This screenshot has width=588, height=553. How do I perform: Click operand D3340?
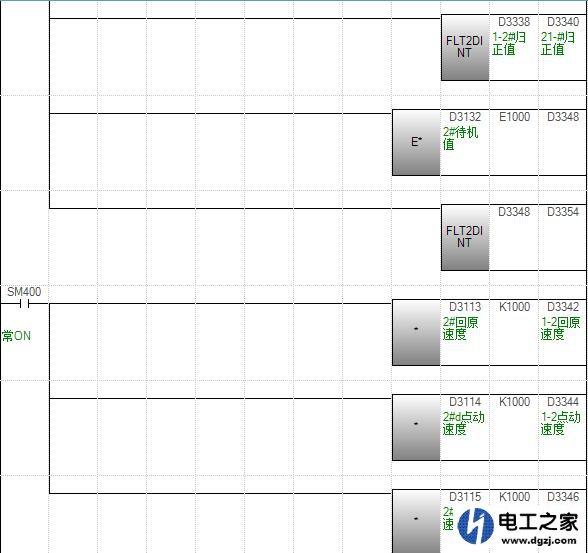click(x=563, y=22)
